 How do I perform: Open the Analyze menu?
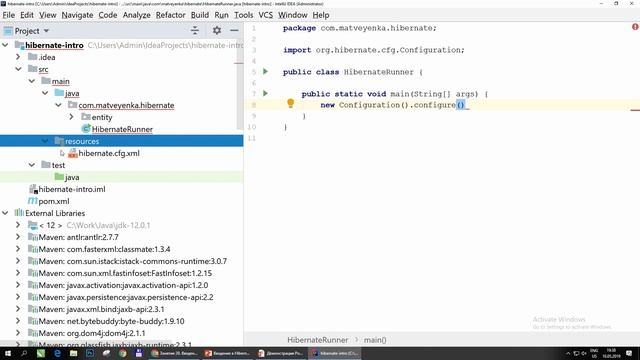(x=137, y=15)
